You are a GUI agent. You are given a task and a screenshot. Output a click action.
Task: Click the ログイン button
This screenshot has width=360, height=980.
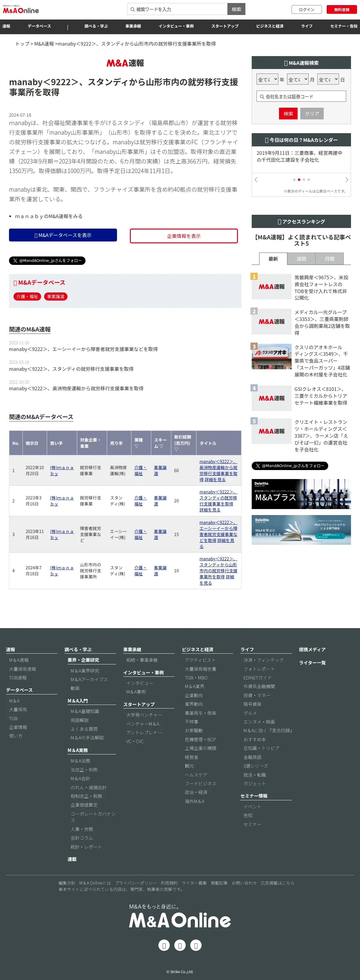tap(307, 10)
